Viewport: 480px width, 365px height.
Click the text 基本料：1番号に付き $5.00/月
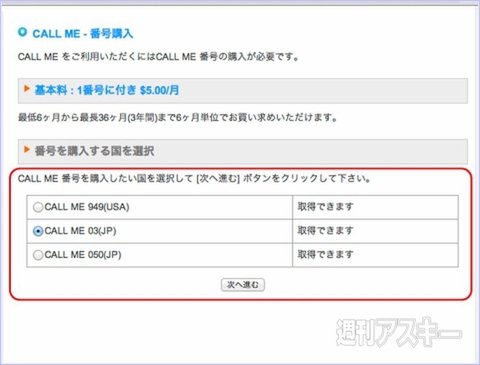pos(107,90)
